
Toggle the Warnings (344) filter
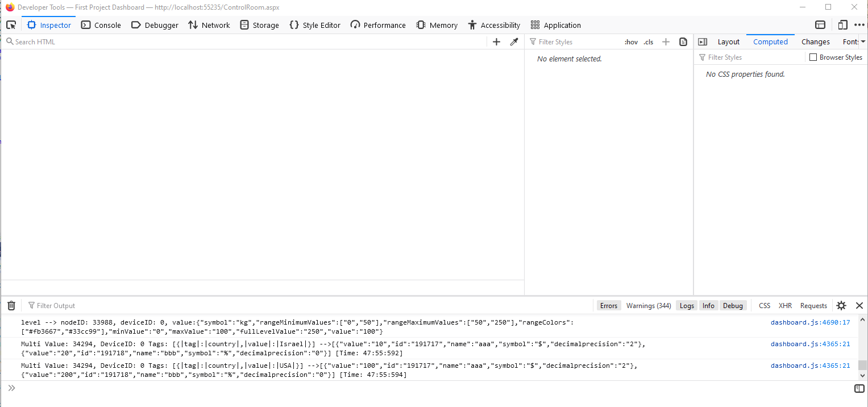(x=648, y=305)
